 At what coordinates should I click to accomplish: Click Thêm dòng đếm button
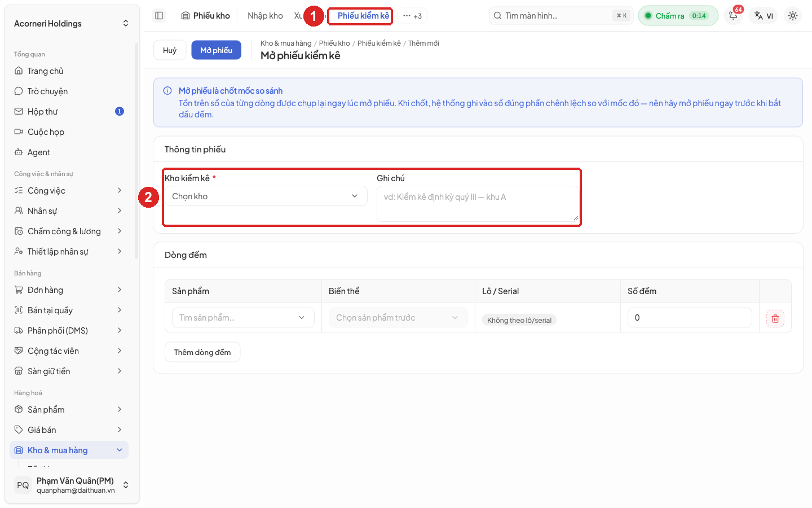pos(202,352)
